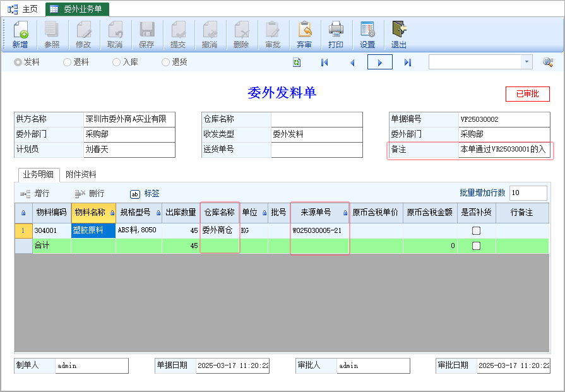Viewport: 565px width, 392px height.
Task: Click the 单据编号 VF25030002 field
Action: tap(504, 119)
